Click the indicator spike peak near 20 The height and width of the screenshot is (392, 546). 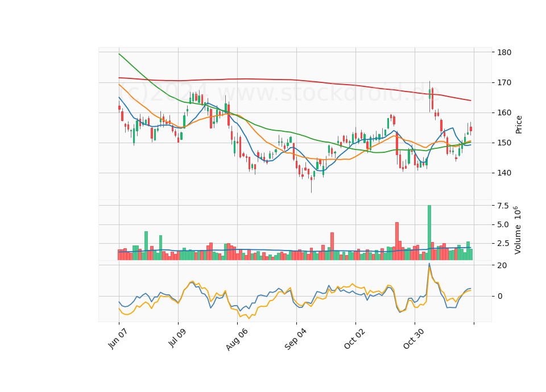click(x=429, y=264)
